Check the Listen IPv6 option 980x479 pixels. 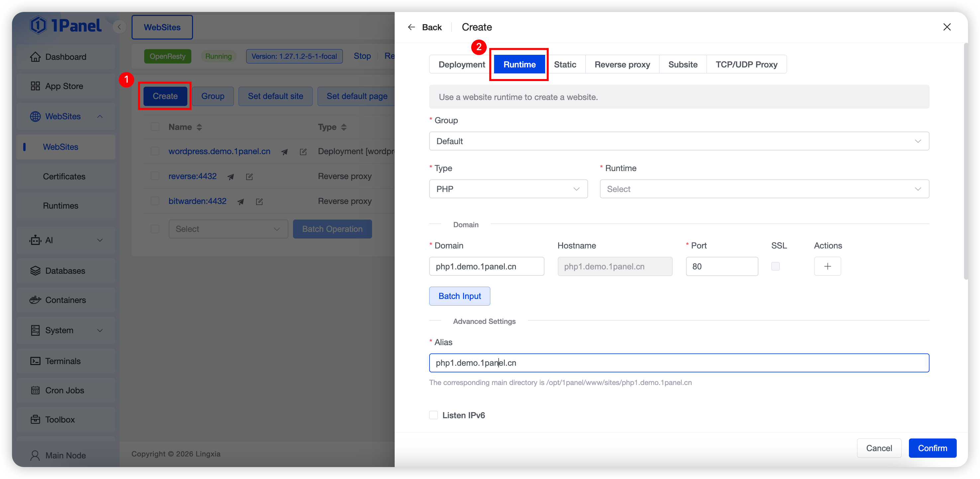pyautogui.click(x=434, y=415)
